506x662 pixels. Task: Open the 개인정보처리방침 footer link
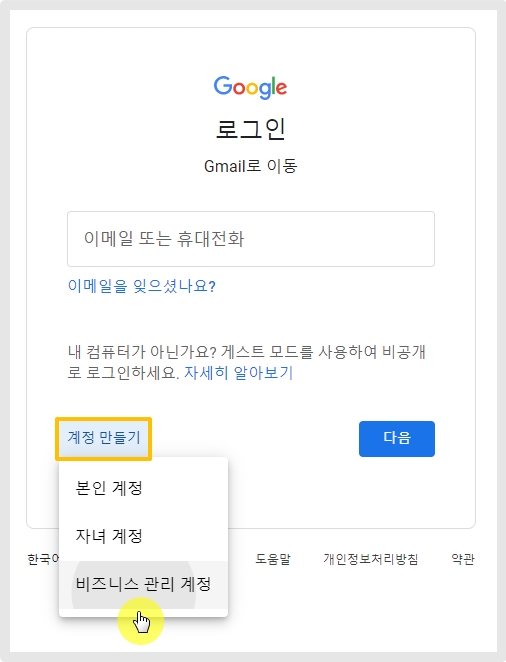371,559
